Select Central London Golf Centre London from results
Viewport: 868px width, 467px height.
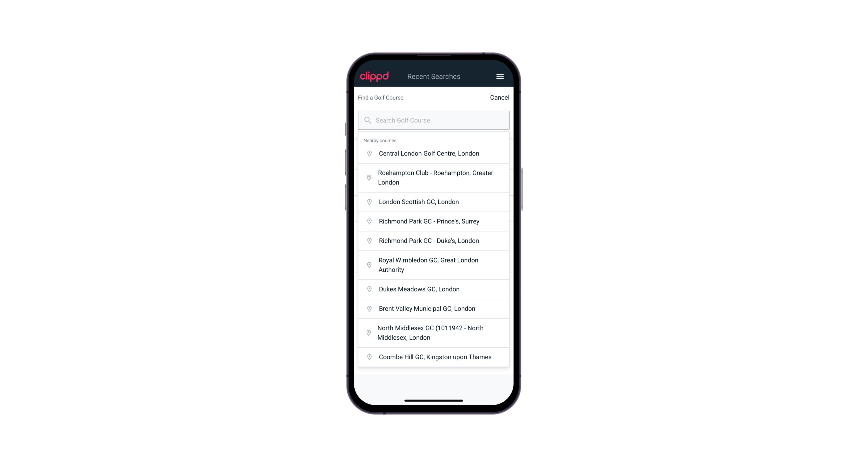pos(434,153)
